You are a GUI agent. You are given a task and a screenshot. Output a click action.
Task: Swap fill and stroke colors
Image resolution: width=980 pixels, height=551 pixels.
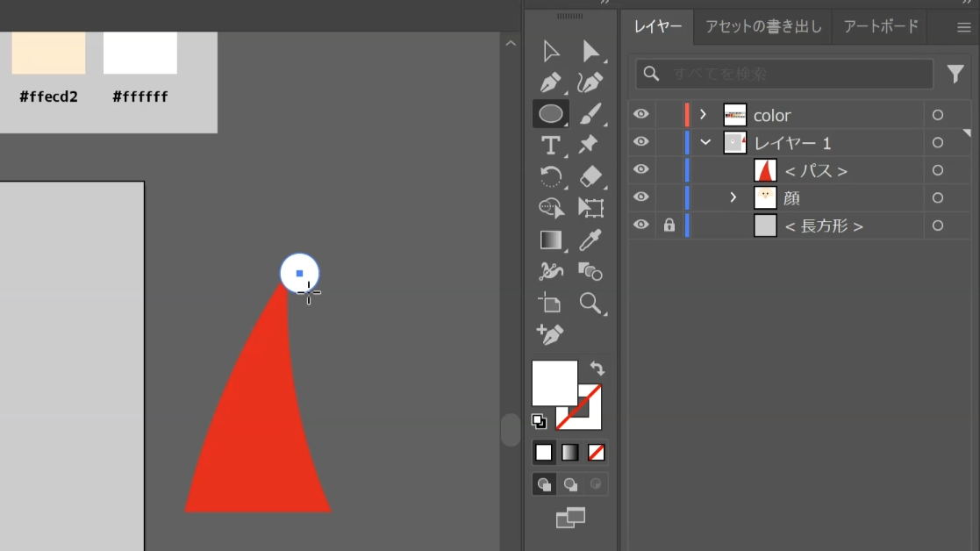pos(597,369)
